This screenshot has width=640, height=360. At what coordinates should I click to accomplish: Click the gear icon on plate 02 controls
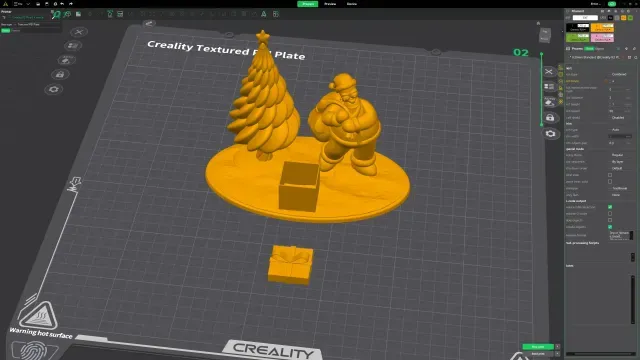click(550, 133)
